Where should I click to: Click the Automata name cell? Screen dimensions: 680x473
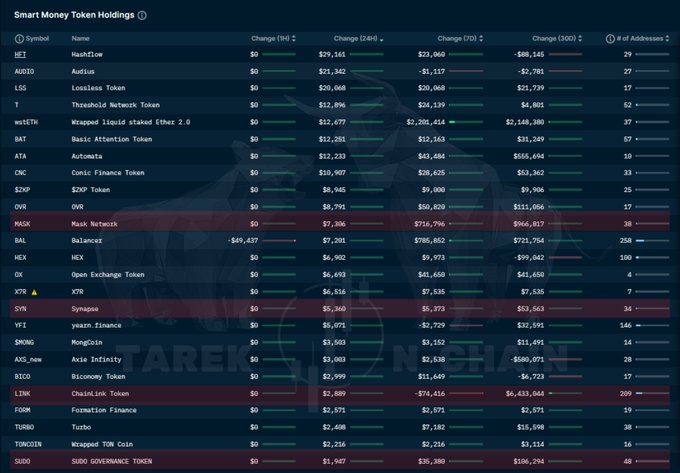[87, 156]
